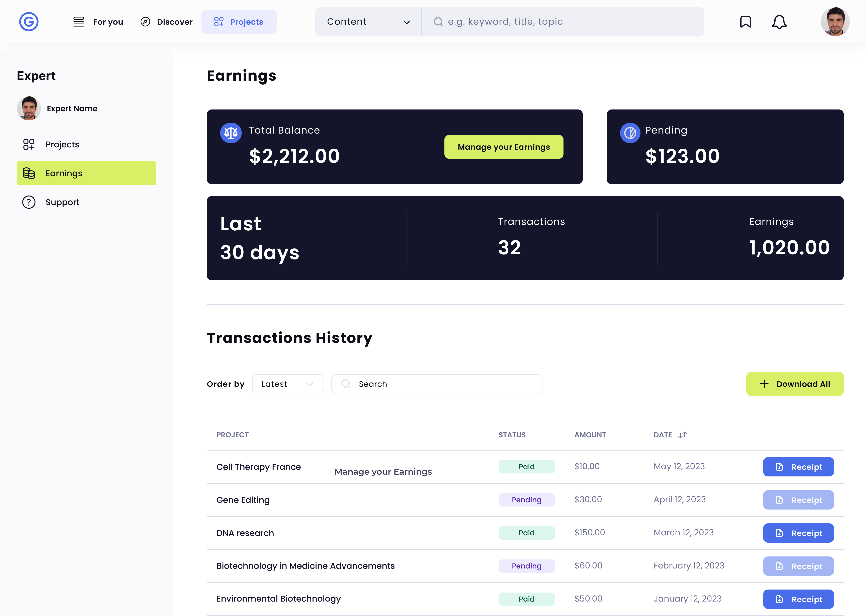Select Biotechnology in Medicine Advancements name

point(306,566)
